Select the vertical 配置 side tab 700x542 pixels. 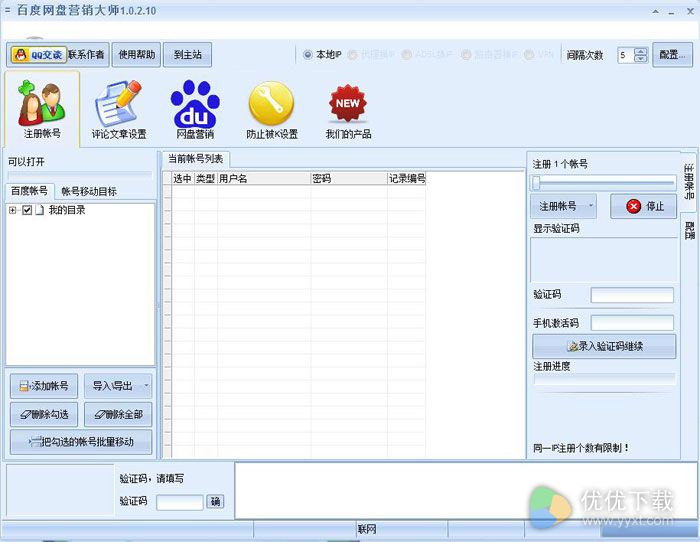689,230
